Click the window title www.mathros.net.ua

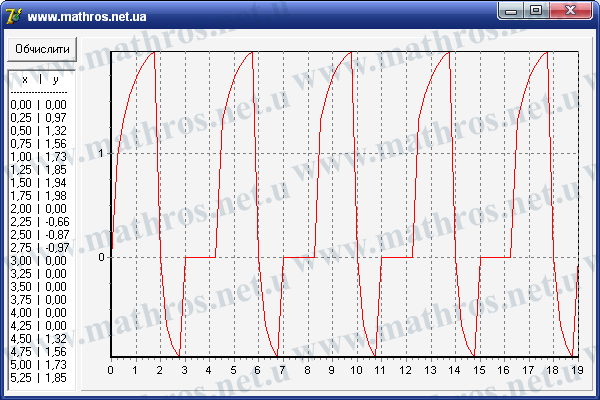(87, 17)
